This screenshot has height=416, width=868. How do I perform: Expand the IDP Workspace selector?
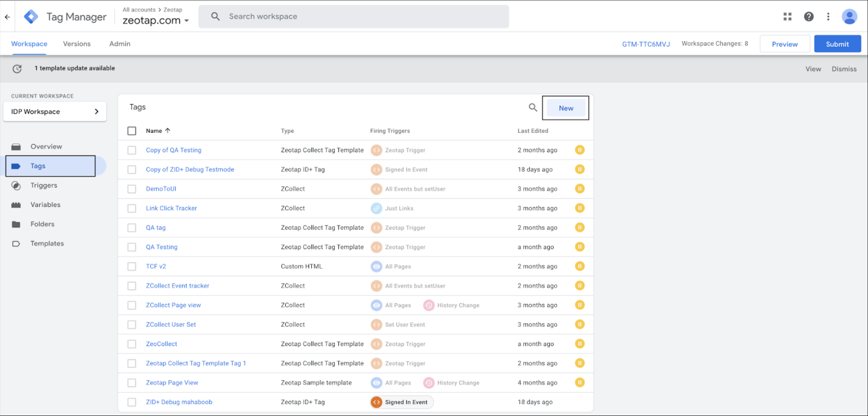(x=55, y=111)
